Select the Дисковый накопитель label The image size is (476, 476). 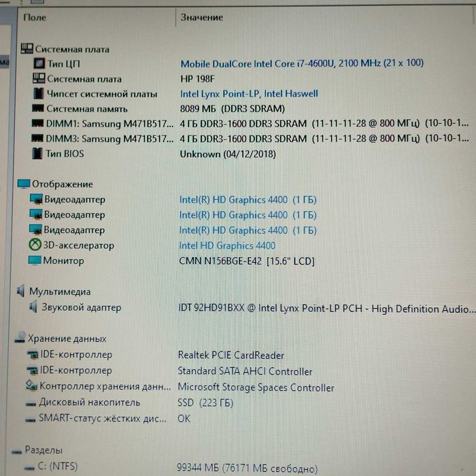[90, 403]
